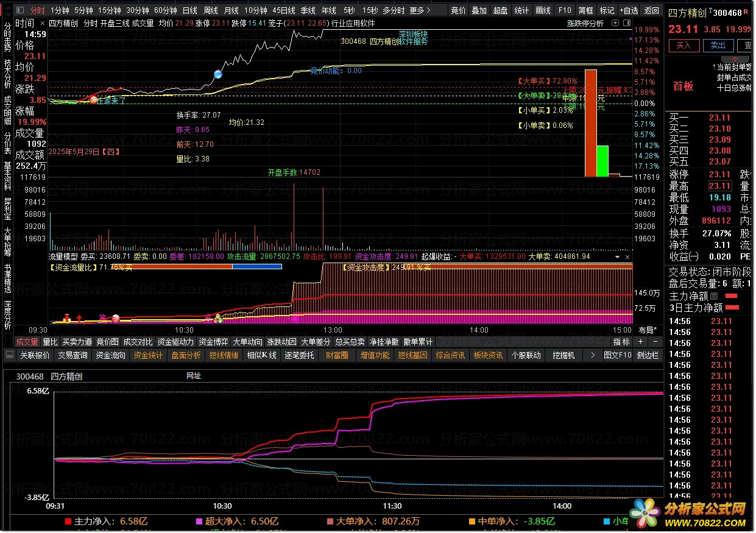Click the 简框 toolbar button

(586, 10)
